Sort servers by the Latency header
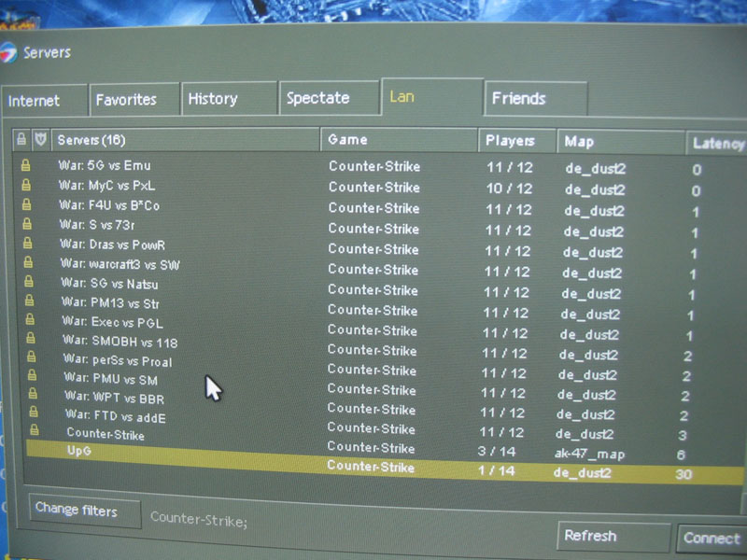Viewport: 747px width, 560px height. [x=717, y=144]
